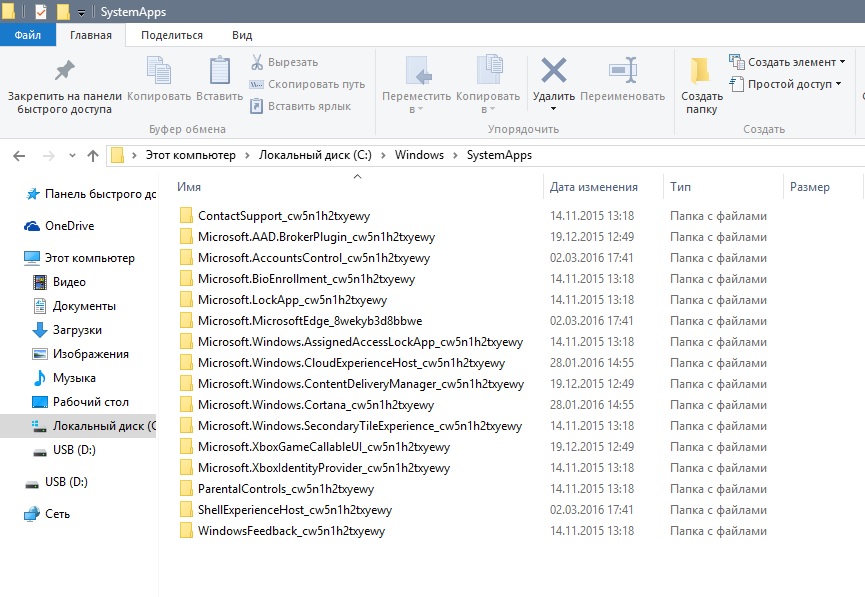
Task: Open the Изображения sidebar folder
Action: (81, 354)
